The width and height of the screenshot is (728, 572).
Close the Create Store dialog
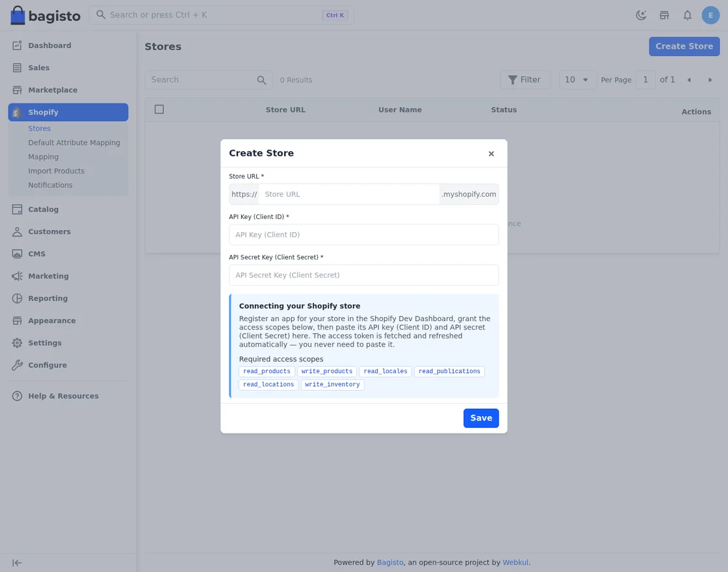[491, 153]
